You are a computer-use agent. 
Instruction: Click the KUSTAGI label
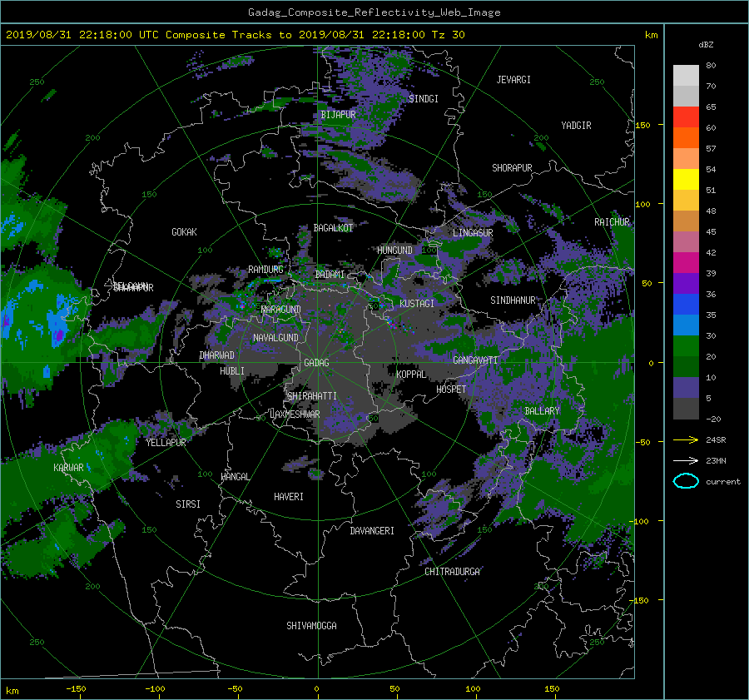coord(417,304)
